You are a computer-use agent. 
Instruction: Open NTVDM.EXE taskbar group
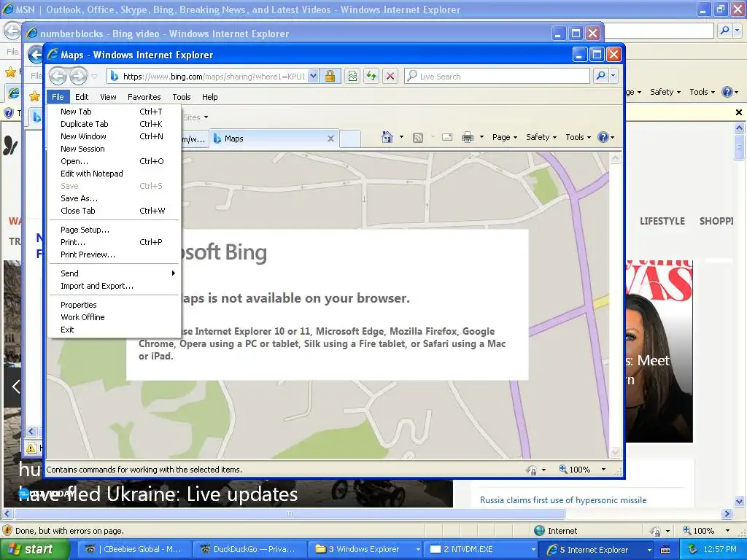coord(482,549)
